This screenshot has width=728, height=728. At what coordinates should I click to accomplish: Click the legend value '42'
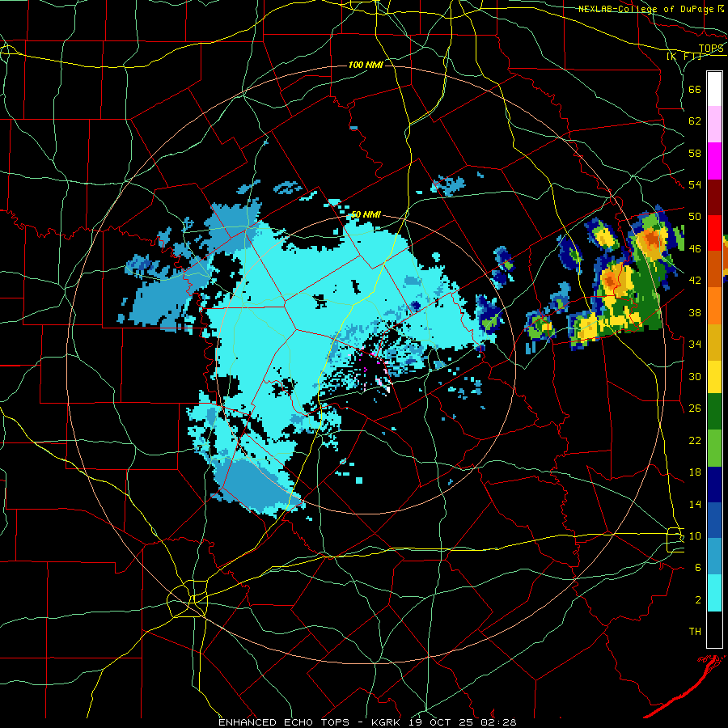pyautogui.click(x=695, y=281)
